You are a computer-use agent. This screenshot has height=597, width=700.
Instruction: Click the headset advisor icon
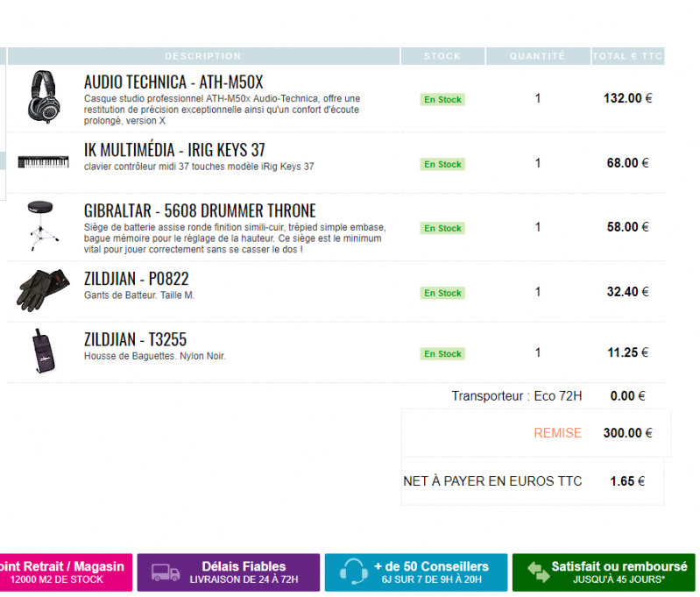352,572
